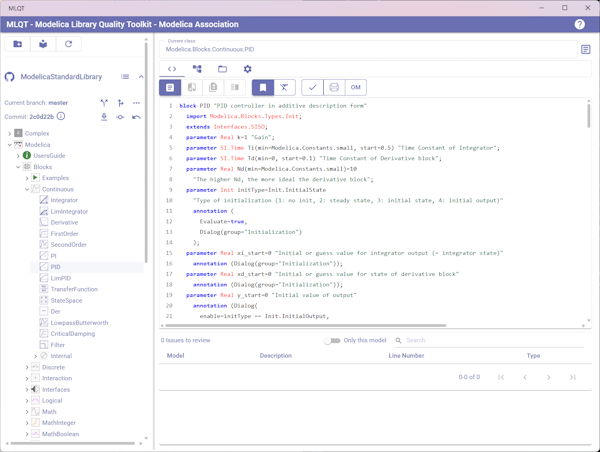
Task: Select the text view mode button
Action: point(170,88)
